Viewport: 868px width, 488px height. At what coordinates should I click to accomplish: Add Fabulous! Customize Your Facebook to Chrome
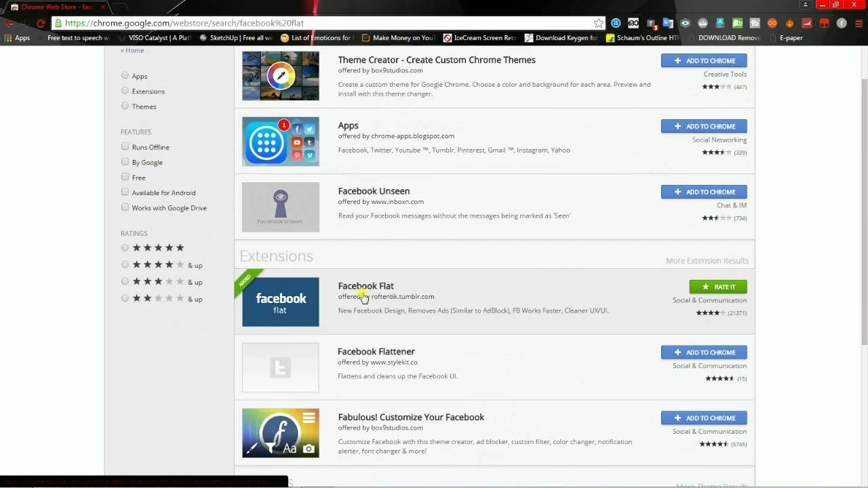point(704,418)
